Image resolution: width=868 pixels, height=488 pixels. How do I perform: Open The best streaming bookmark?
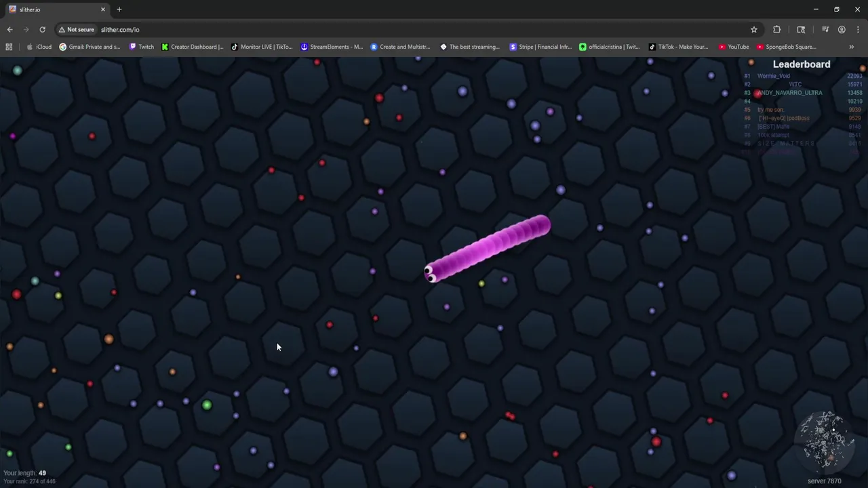[x=470, y=47]
